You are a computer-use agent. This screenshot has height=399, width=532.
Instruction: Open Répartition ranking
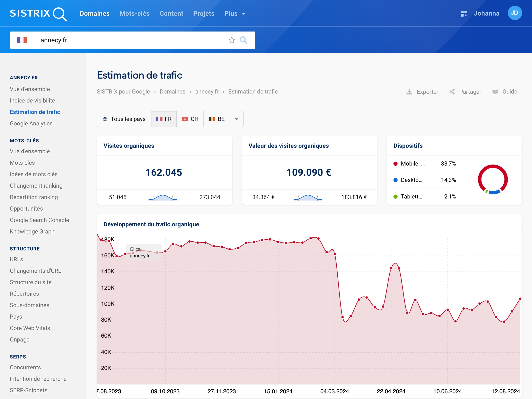[x=34, y=197]
